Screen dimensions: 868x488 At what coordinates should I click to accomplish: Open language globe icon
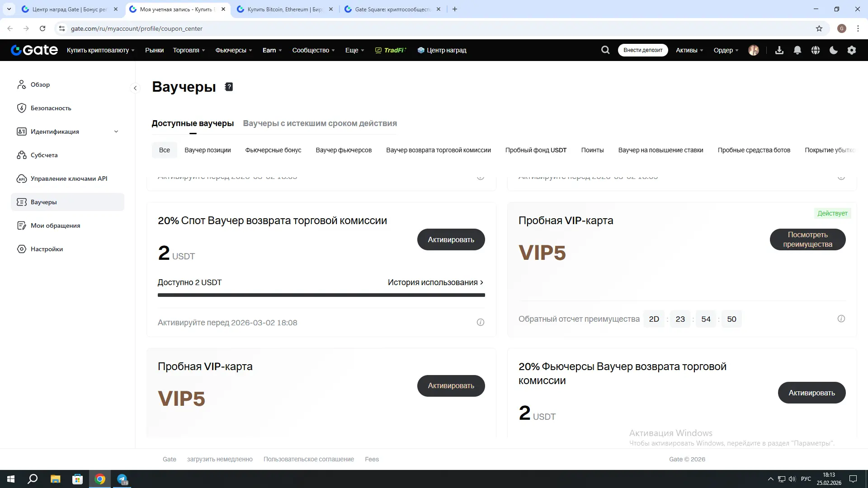tap(816, 50)
